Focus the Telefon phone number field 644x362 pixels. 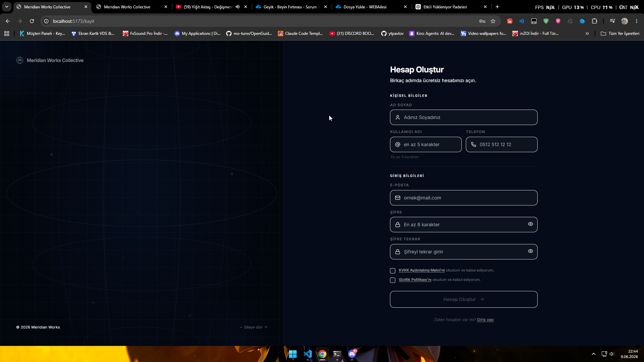tap(501, 144)
